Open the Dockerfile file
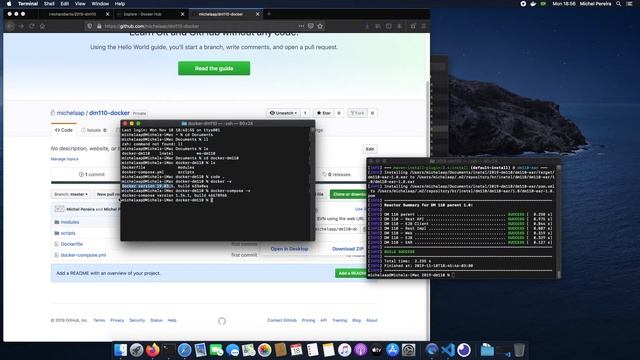Screen dimensions: 640x360 72,244
